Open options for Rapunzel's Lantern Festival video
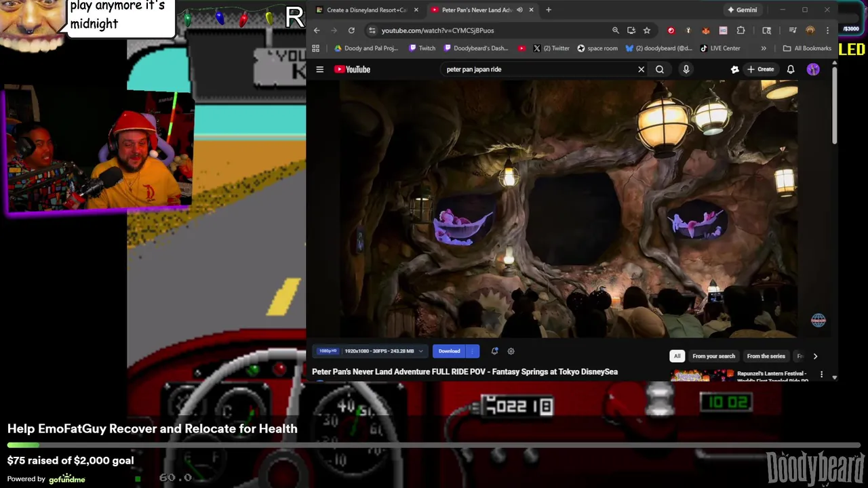Screen dimensions: 868x488 coord(821,374)
